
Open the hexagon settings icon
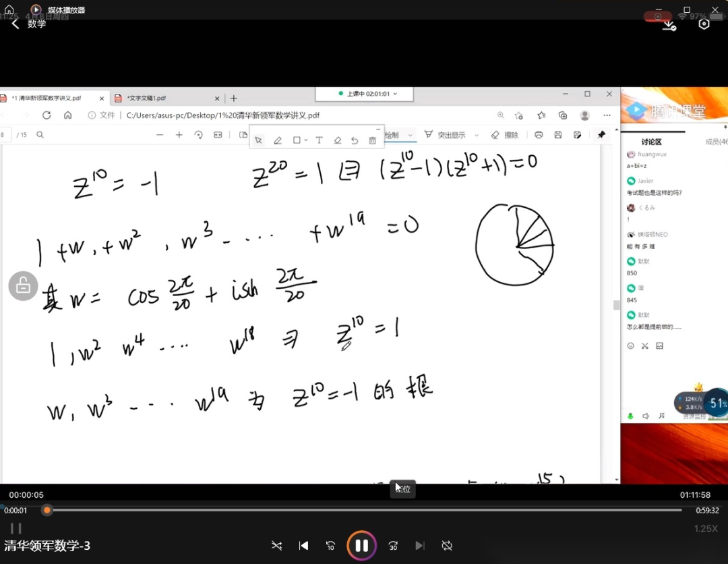[x=704, y=24]
